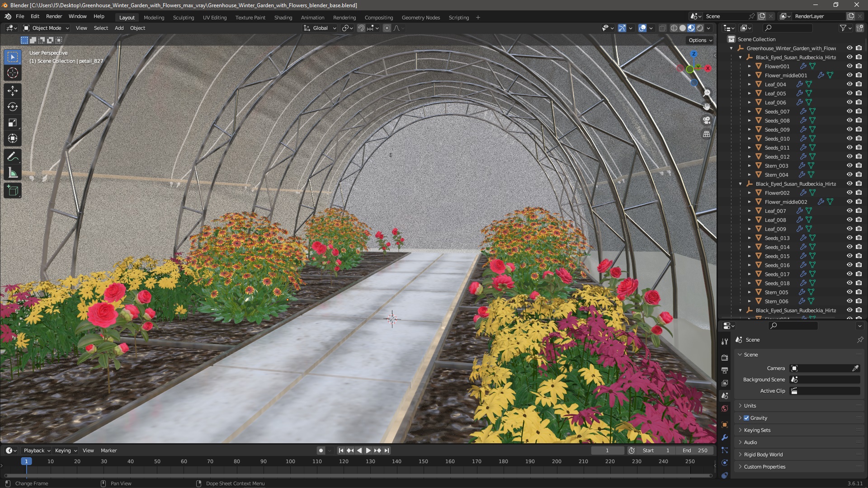Screen dimensions: 868x488
Task: Toggle Object Mode dropdown selector
Action: [47, 28]
